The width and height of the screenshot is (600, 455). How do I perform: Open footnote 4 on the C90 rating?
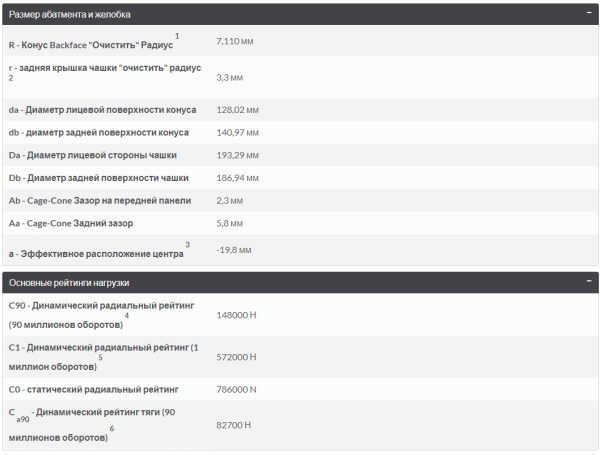tap(127, 316)
